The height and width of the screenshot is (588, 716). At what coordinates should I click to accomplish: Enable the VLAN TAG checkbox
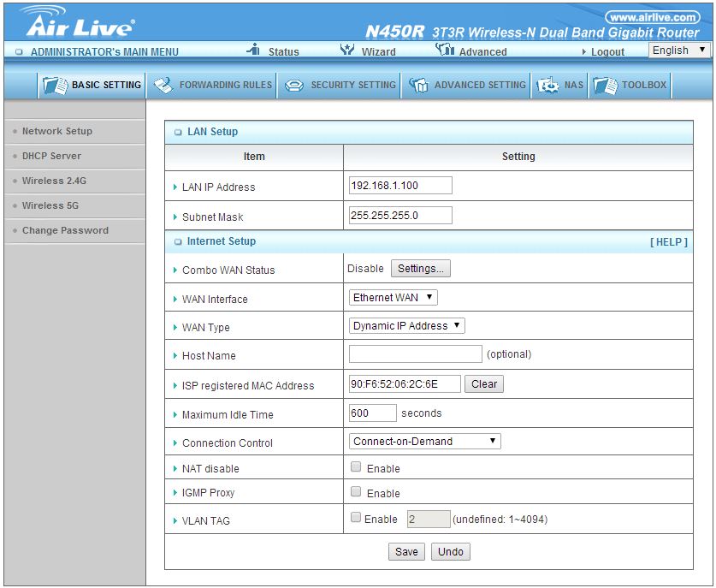point(356,518)
